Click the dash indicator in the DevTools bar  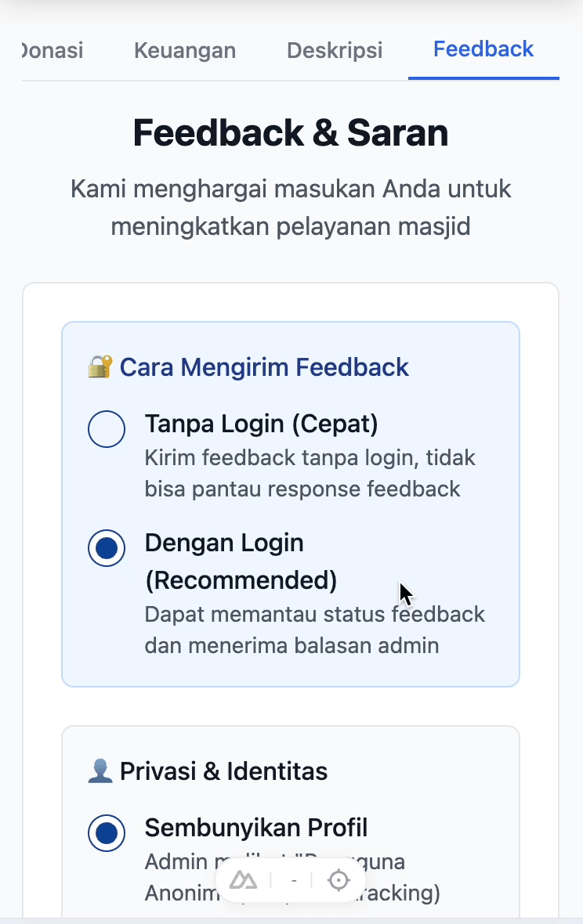294,881
